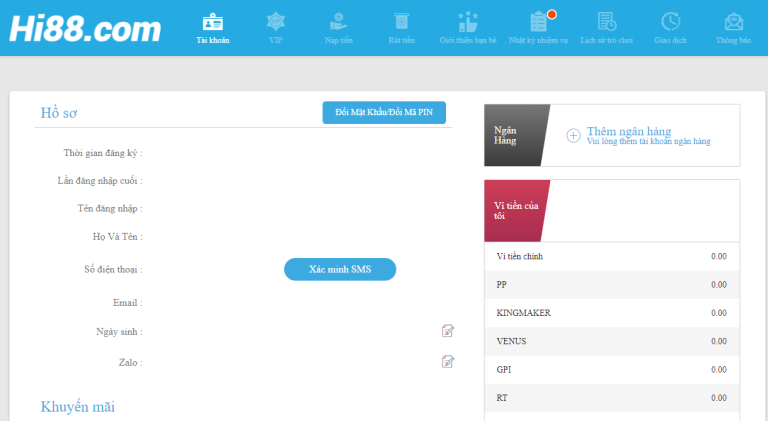
Task: Click the plus icon for Thêm ngân hàng
Action: 574,135
